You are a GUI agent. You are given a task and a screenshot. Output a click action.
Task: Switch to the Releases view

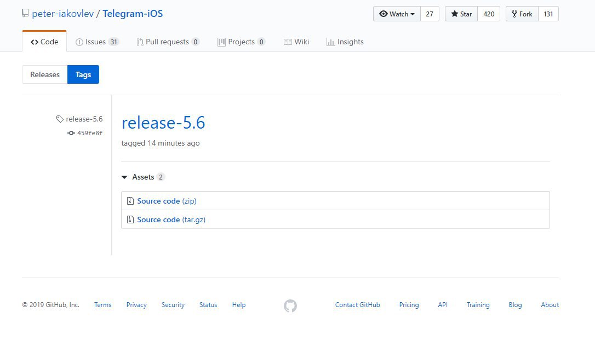coord(45,74)
